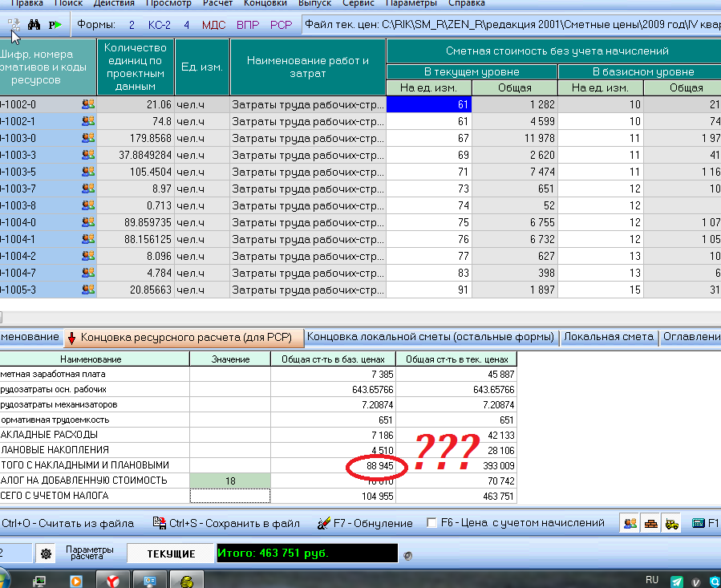Click small round icon right of Итого
This screenshot has width=721, height=588.
tap(407, 554)
